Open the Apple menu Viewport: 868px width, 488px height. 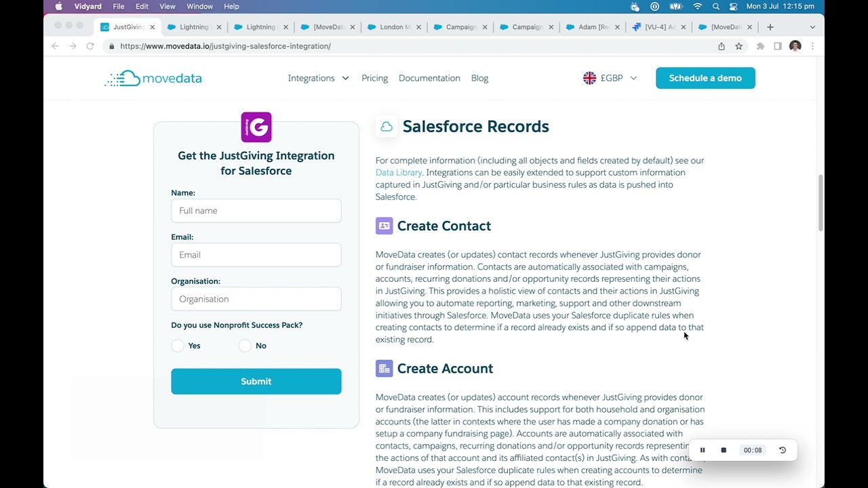(58, 6)
